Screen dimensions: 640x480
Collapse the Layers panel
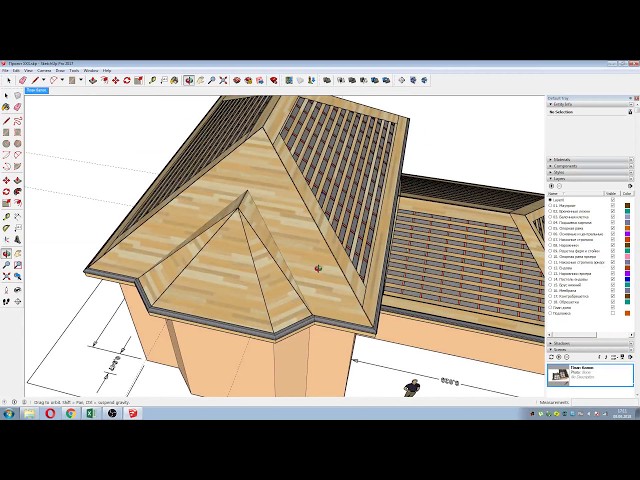tap(551, 179)
